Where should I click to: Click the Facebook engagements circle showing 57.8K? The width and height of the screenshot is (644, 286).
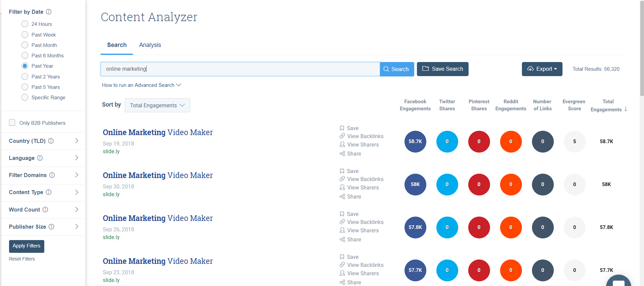pyautogui.click(x=415, y=227)
